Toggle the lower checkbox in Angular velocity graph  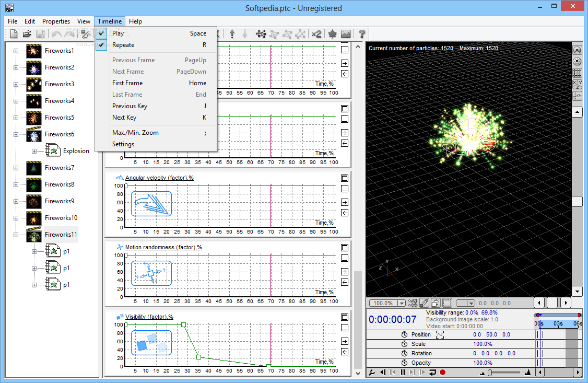[x=345, y=189]
